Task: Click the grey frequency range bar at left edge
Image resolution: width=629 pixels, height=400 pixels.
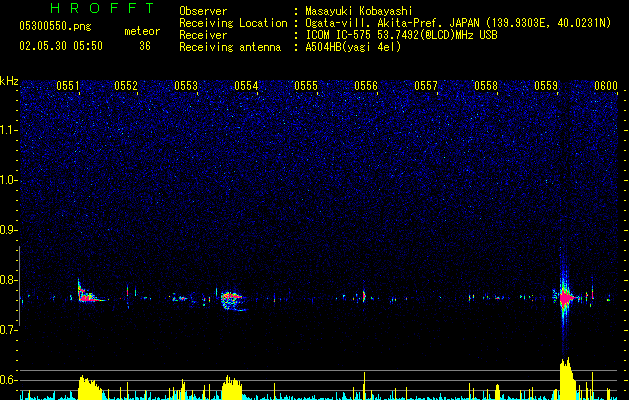Action: 20,286
